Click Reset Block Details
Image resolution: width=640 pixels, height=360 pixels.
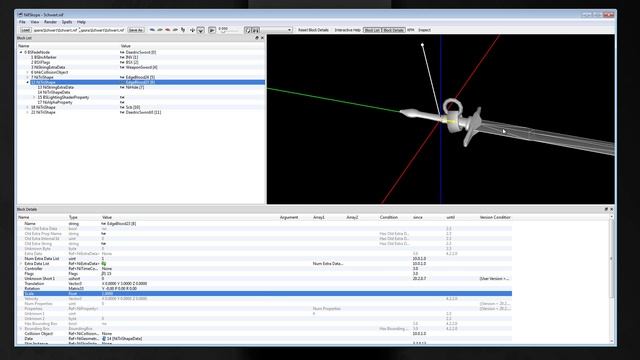coord(313,30)
